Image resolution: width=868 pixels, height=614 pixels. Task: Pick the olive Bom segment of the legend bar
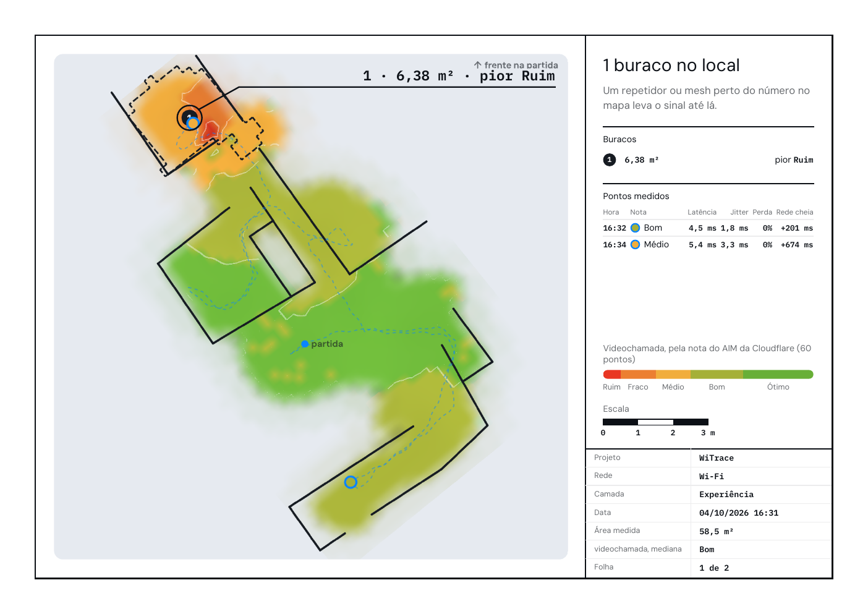tap(717, 374)
